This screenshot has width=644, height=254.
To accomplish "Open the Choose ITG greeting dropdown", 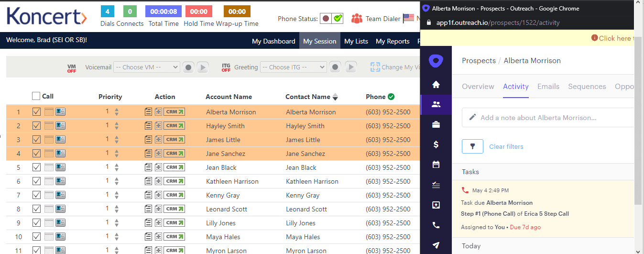I will pos(293,67).
